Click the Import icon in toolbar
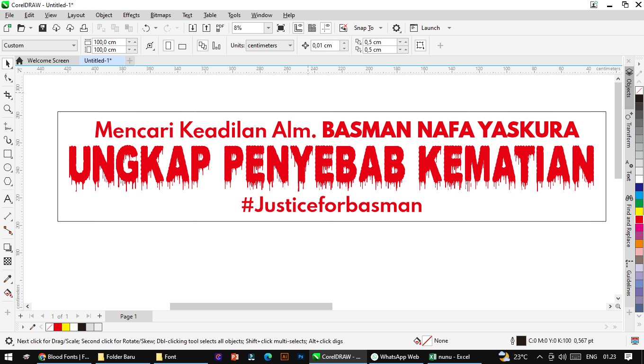 tap(193, 28)
